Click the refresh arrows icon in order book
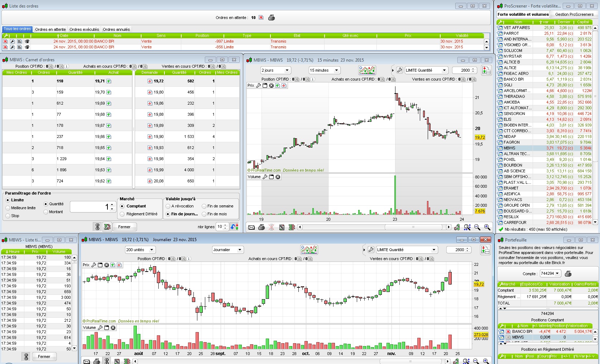This screenshot has height=364, width=600. tap(235, 227)
